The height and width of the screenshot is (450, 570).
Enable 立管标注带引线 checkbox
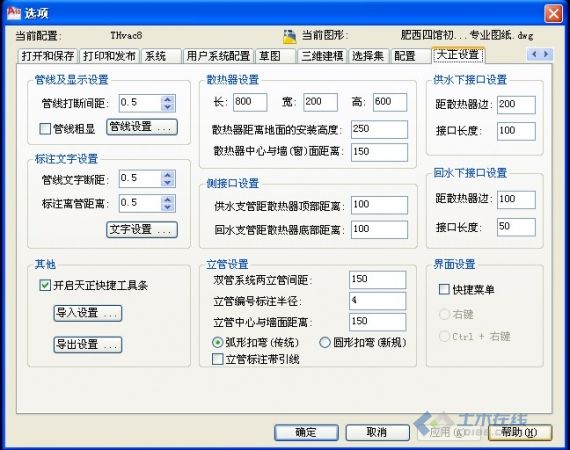pyautogui.click(x=217, y=359)
